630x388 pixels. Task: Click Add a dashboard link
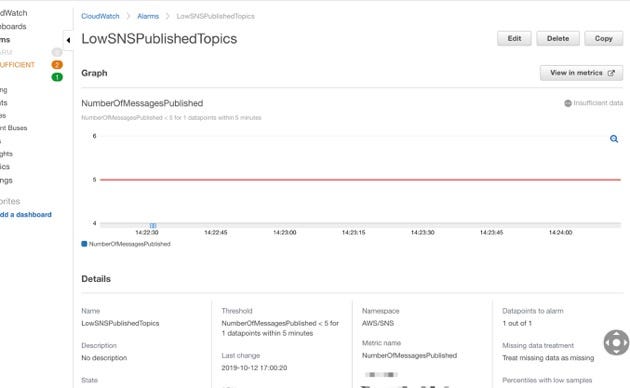coord(26,214)
